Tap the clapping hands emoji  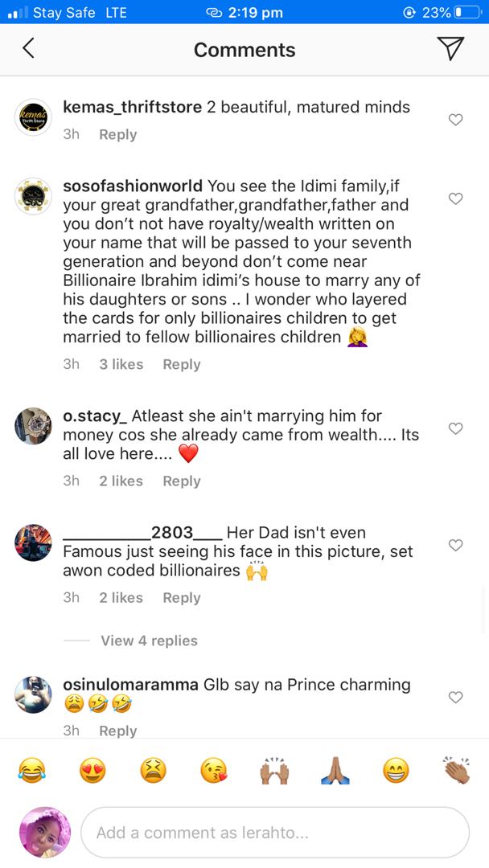[456, 769]
